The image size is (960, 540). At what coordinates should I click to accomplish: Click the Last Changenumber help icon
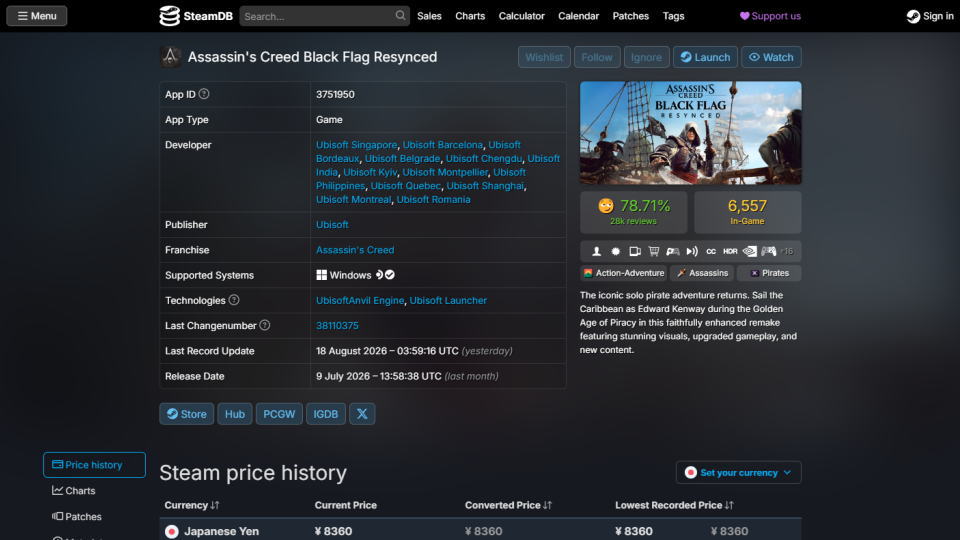(x=264, y=325)
